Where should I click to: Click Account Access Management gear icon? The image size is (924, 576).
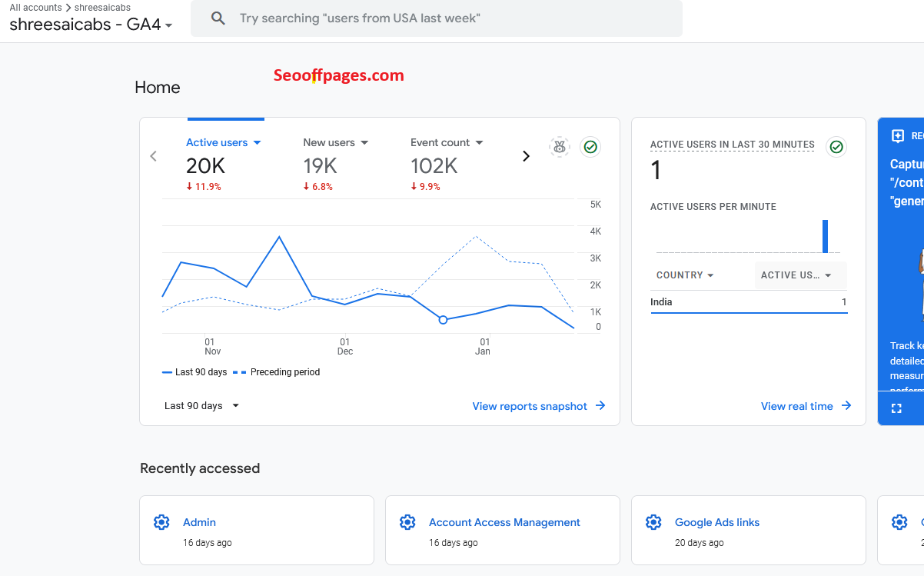pyautogui.click(x=407, y=523)
